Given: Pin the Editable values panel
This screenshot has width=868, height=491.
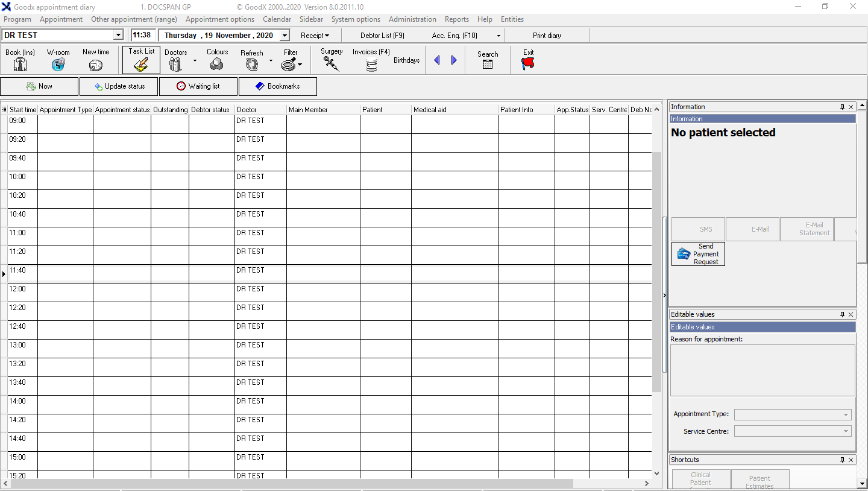Looking at the screenshot, I should [x=842, y=314].
